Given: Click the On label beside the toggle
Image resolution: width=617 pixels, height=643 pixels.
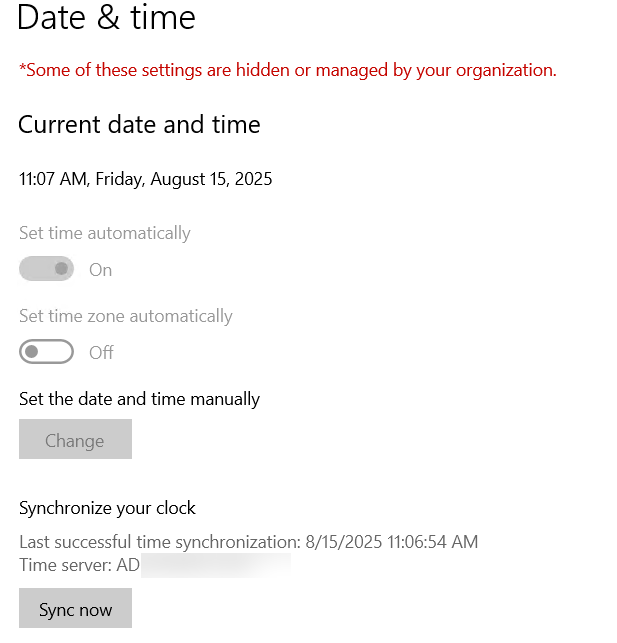Looking at the screenshot, I should 100,270.
